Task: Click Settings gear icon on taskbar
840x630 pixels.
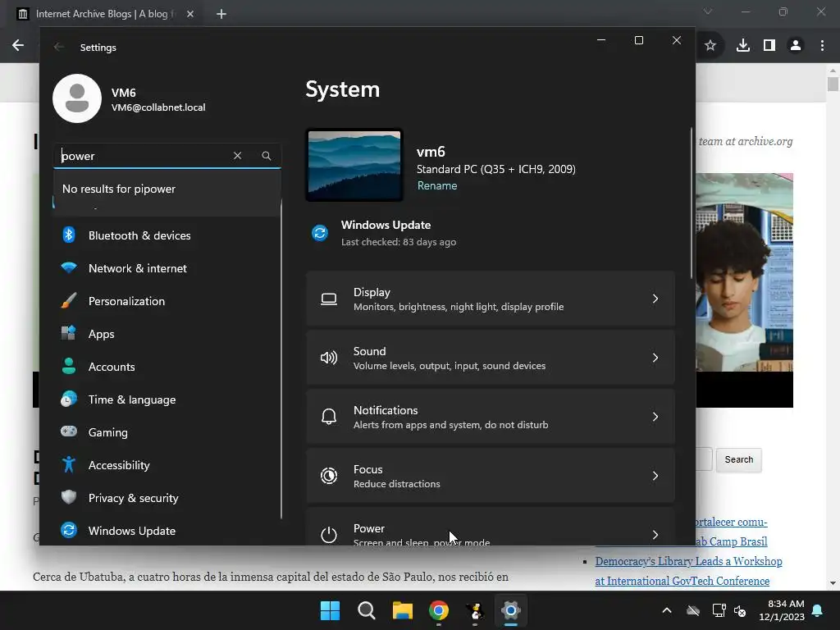Action: pyautogui.click(x=511, y=610)
